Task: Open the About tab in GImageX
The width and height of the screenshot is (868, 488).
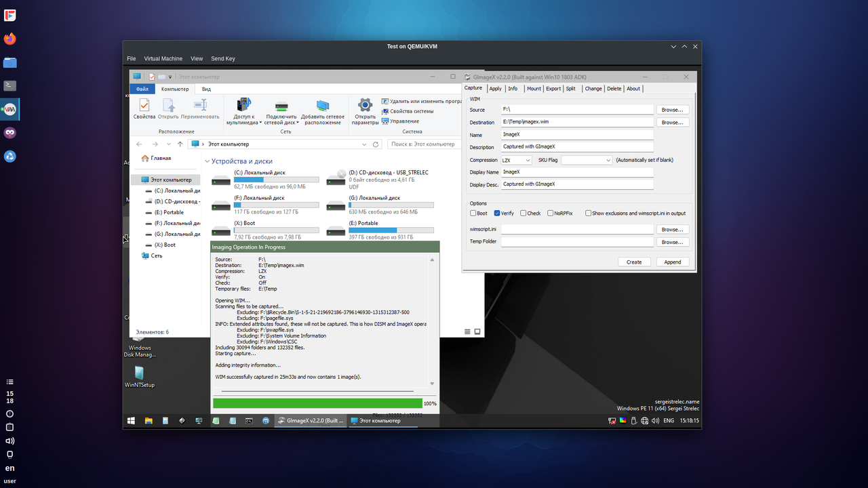Action: coord(633,89)
